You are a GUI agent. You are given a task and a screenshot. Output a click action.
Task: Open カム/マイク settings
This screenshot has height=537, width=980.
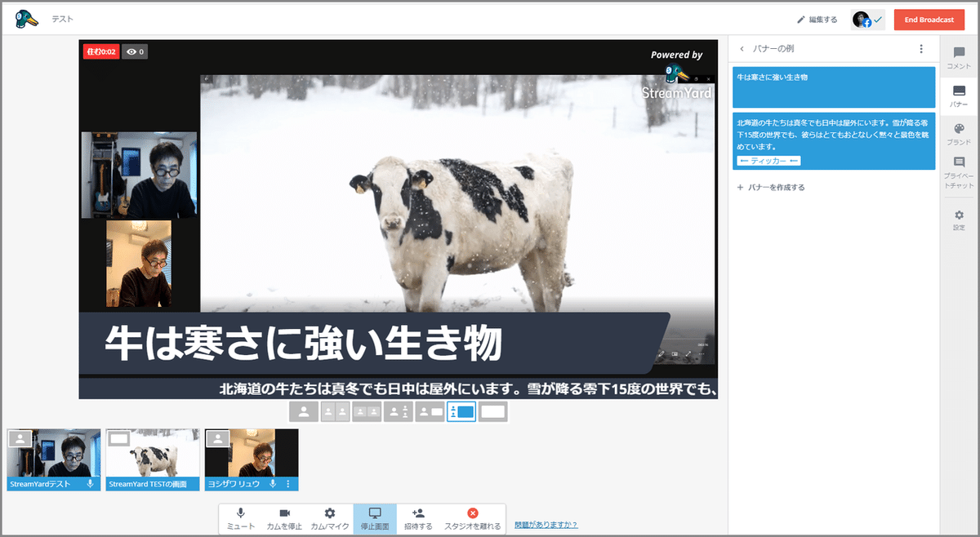point(330,519)
